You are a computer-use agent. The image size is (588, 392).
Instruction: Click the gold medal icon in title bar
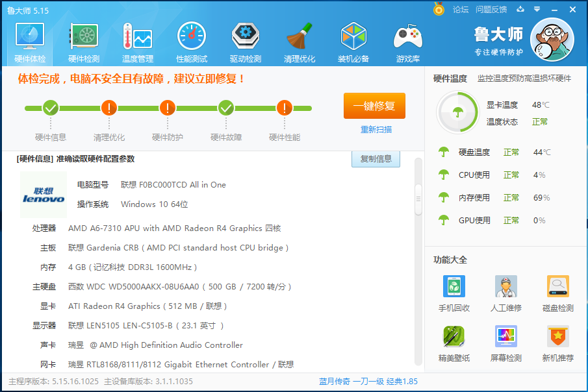(x=439, y=9)
